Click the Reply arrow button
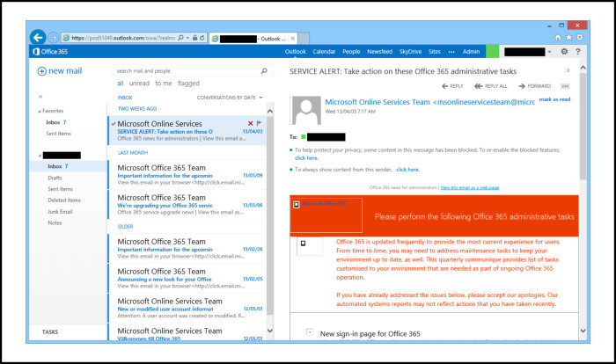 point(452,86)
